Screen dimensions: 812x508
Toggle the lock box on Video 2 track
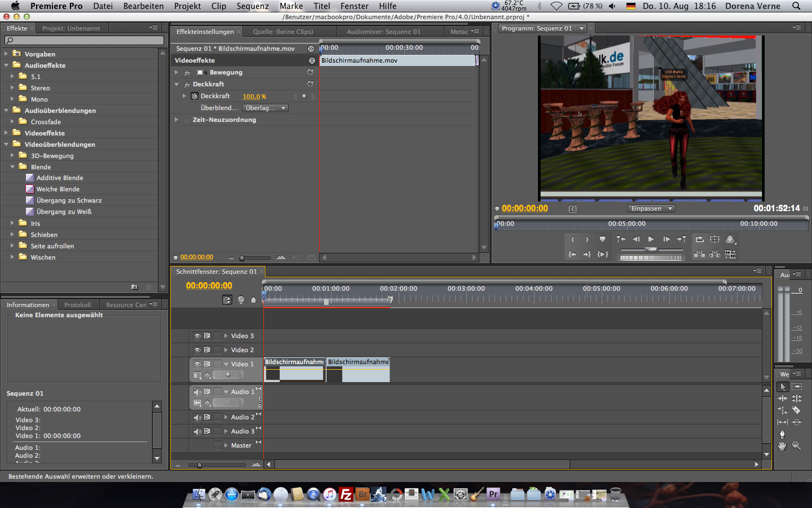(x=218, y=350)
